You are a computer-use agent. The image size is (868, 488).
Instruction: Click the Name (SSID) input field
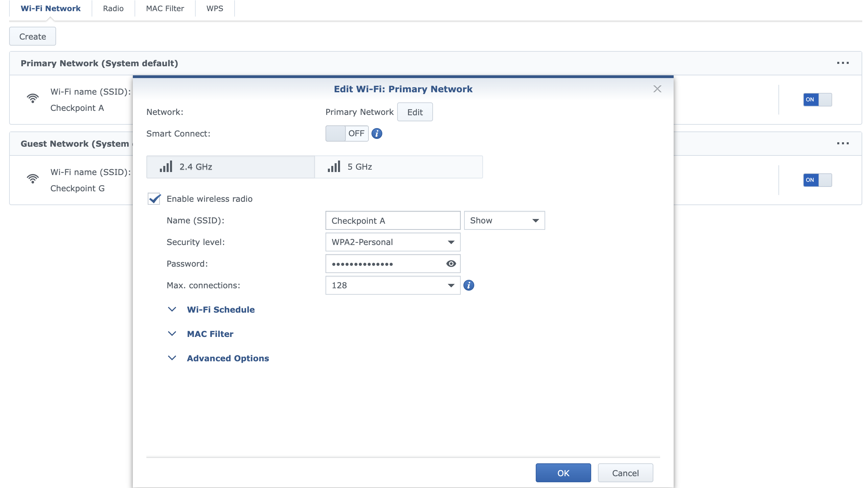click(392, 220)
